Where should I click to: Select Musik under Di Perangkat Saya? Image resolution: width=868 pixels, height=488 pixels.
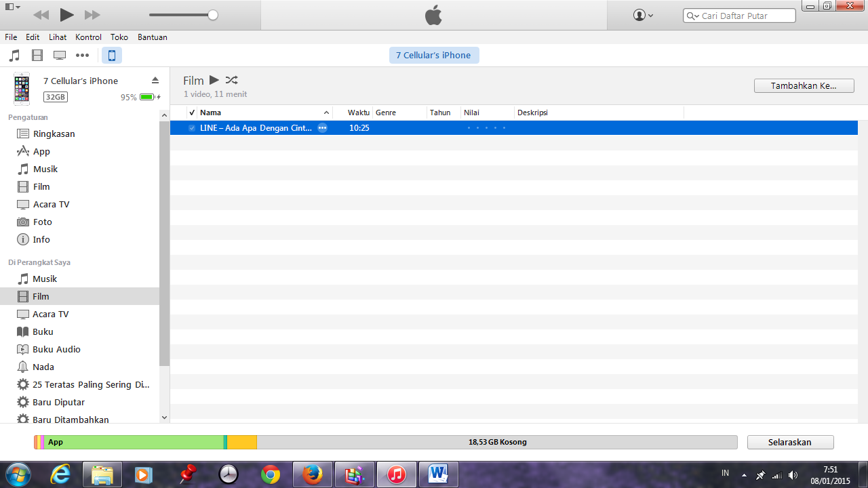click(x=37, y=279)
